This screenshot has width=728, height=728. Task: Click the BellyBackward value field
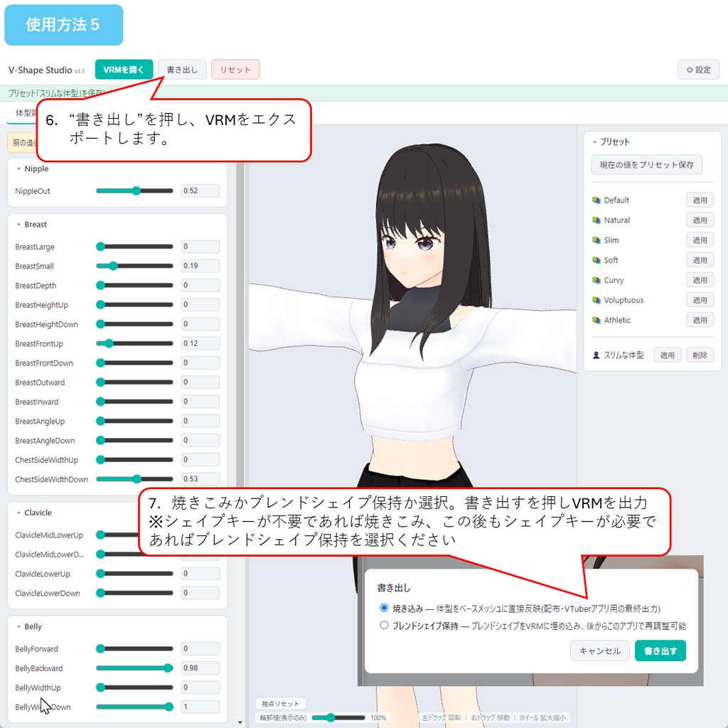tap(200, 668)
